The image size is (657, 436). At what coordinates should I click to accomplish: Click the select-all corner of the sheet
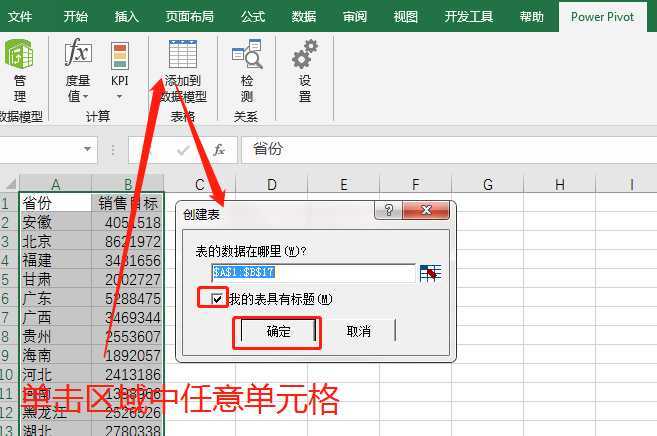tap(10, 184)
